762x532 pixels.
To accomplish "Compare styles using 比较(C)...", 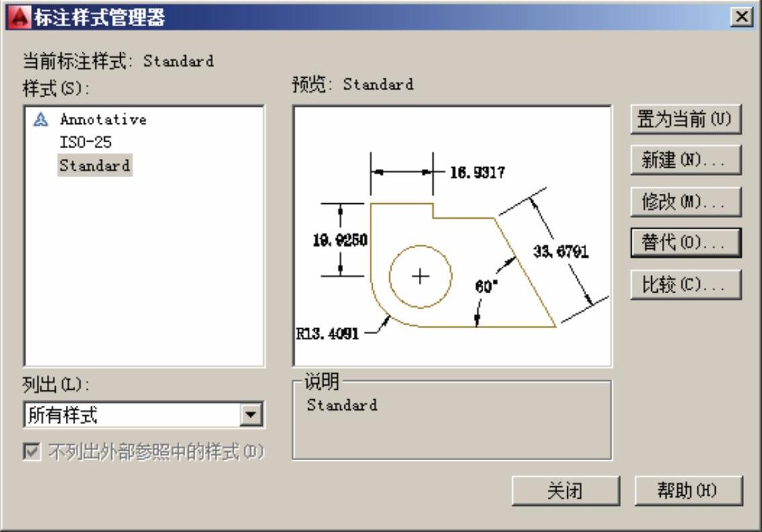I will point(685,284).
